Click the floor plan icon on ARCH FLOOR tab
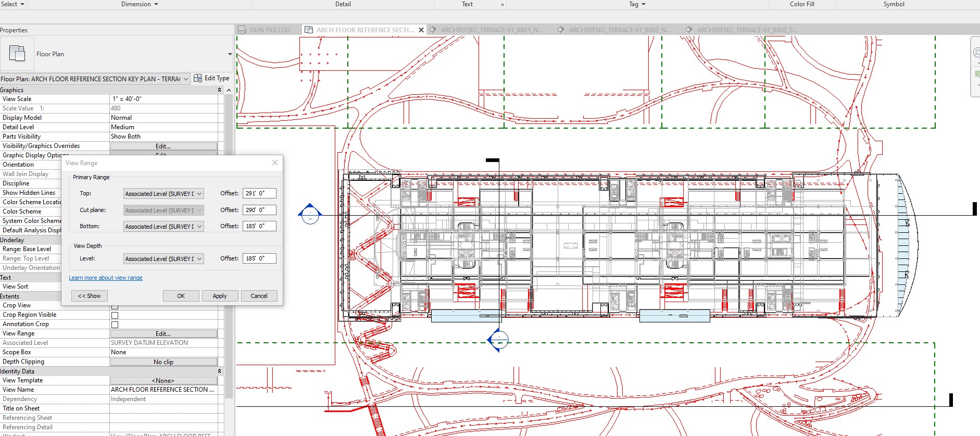The height and width of the screenshot is (436, 980). tap(309, 30)
